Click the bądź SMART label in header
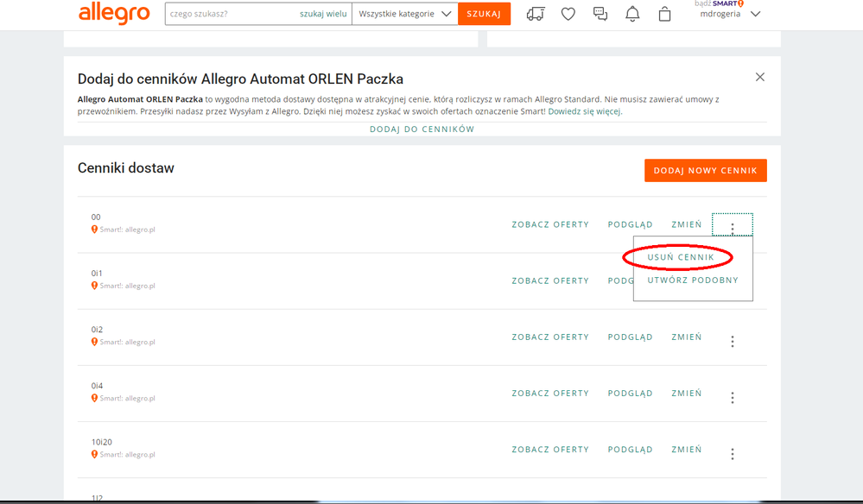863x504 pixels. pos(719,3)
